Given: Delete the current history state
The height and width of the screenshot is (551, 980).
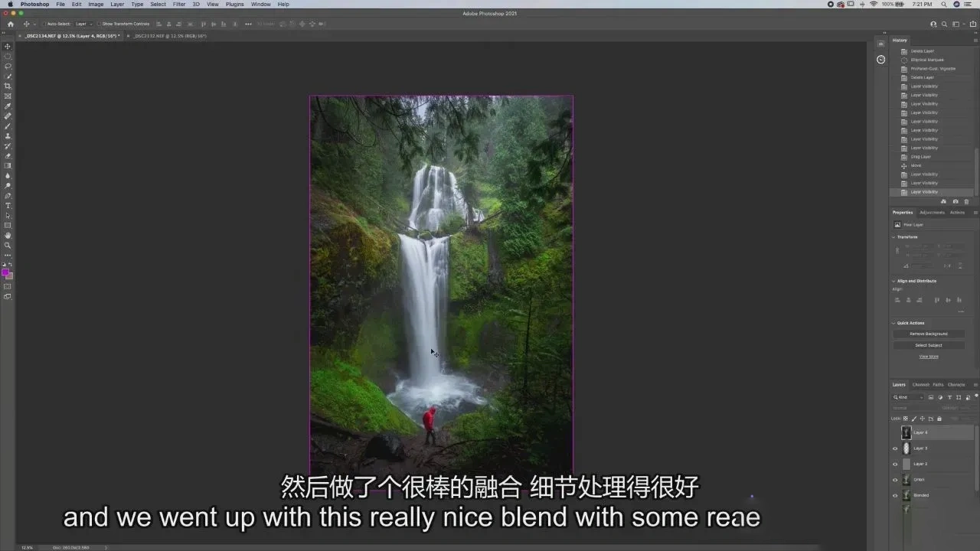Looking at the screenshot, I should point(966,202).
